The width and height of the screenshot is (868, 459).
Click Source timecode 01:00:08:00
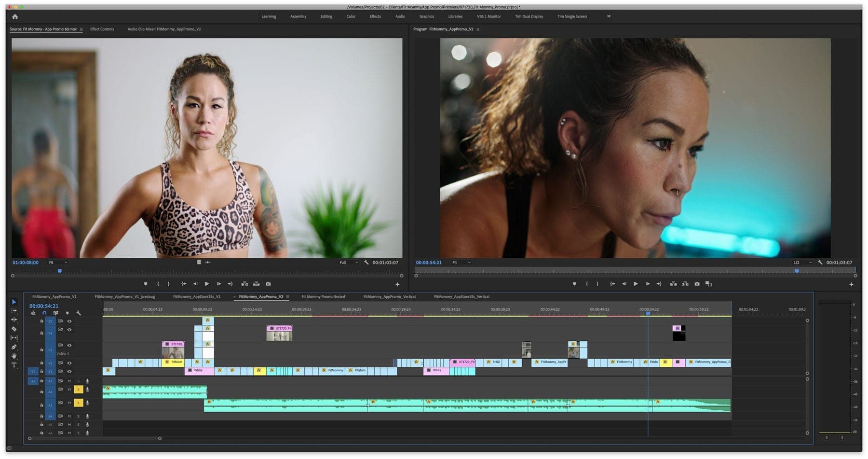[26, 263]
